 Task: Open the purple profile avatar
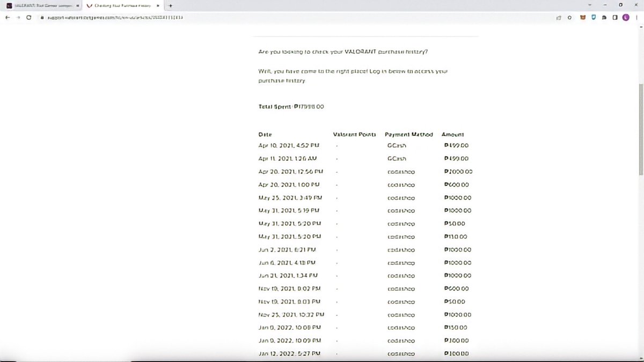tap(626, 17)
